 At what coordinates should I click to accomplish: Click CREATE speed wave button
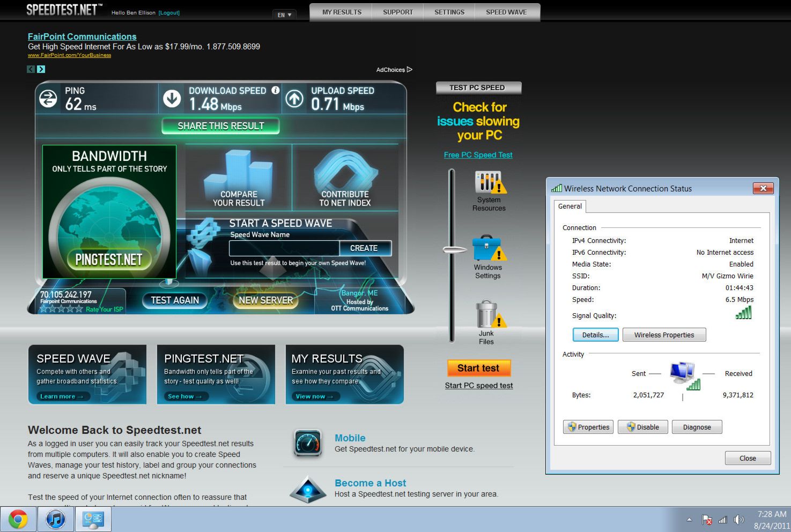365,248
